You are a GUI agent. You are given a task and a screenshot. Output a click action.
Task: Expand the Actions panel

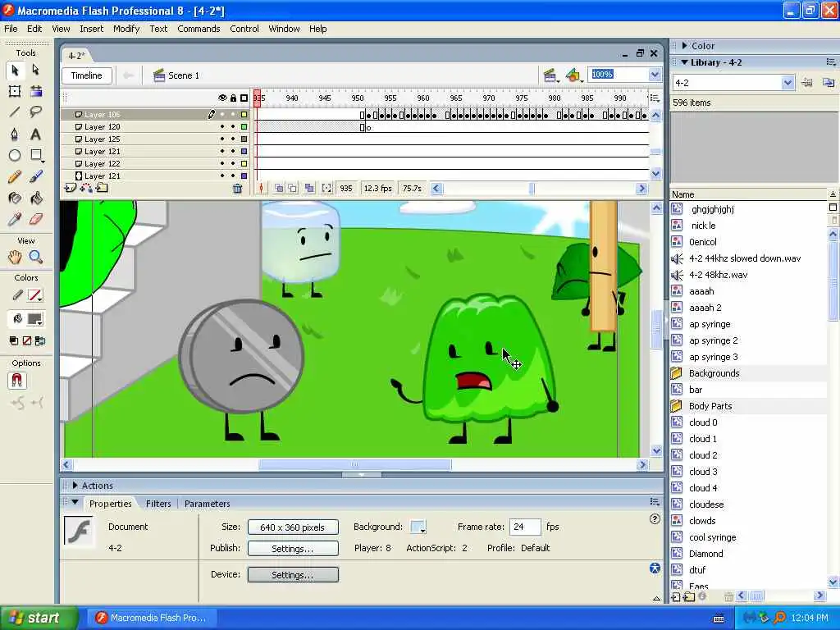[75, 486]
